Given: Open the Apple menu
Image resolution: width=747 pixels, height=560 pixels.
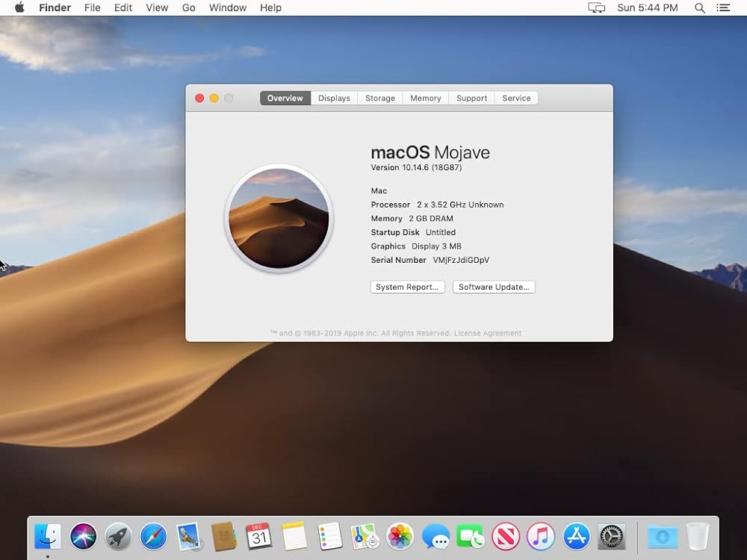Looking at the screenshot, I should pos(19,7).
